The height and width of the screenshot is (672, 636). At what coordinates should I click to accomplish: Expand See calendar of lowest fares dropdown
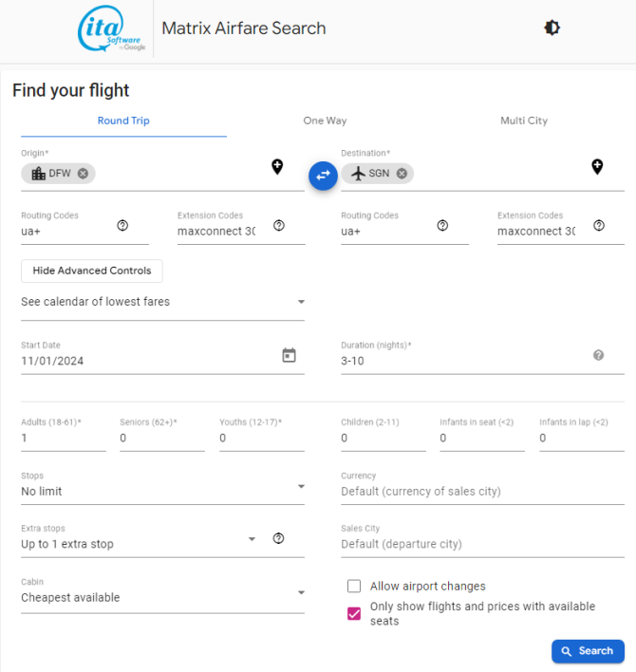point(163,302)
